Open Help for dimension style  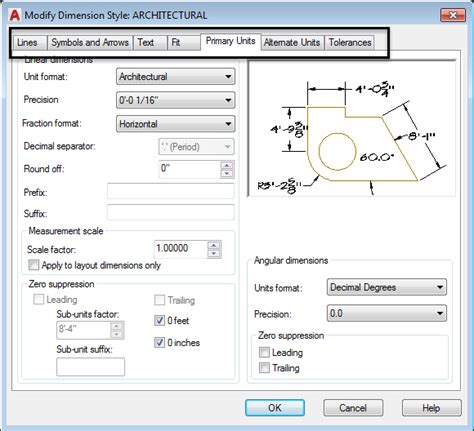432,408
